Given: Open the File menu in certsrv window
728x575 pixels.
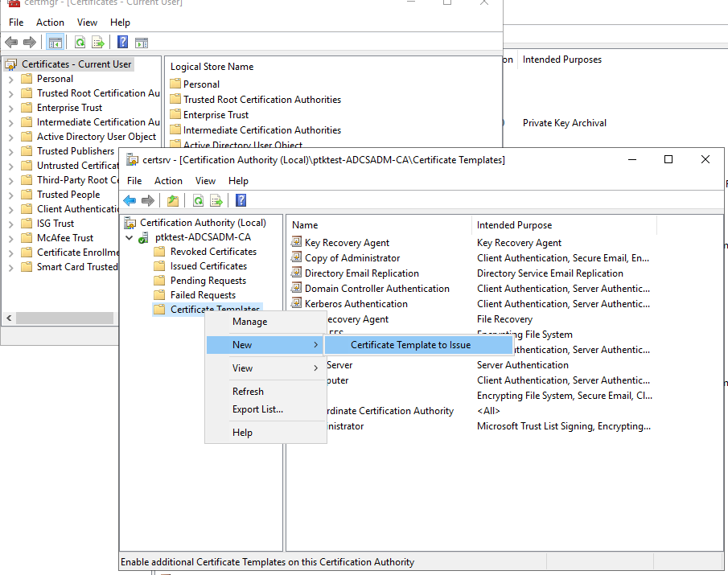Looking at the screenshot, I should tap(134, 181).
